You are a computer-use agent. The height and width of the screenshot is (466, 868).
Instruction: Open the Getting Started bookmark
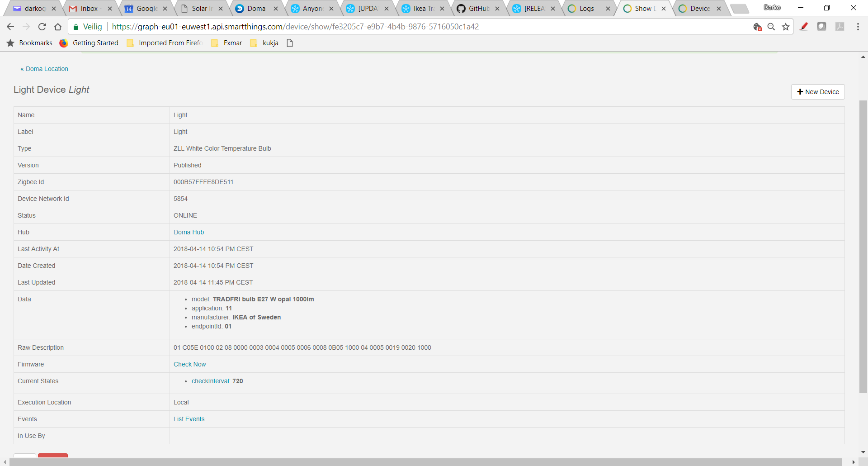[89, 43]
